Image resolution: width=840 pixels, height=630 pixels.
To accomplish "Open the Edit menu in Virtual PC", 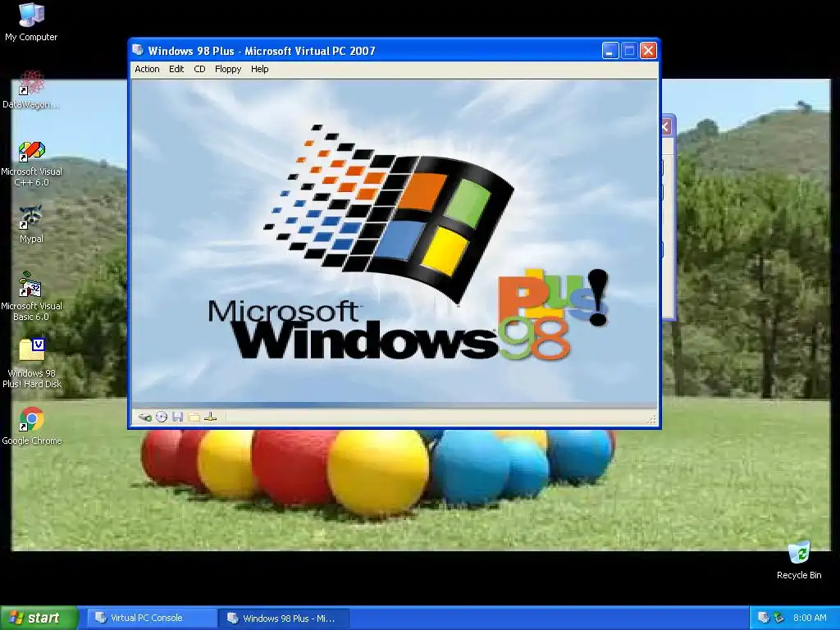I will (176, 69).
